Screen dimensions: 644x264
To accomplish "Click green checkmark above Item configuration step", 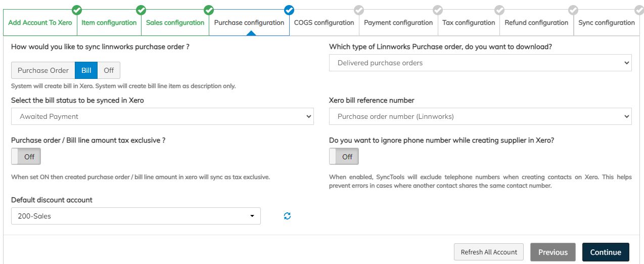I will click(x=141, y=10).
